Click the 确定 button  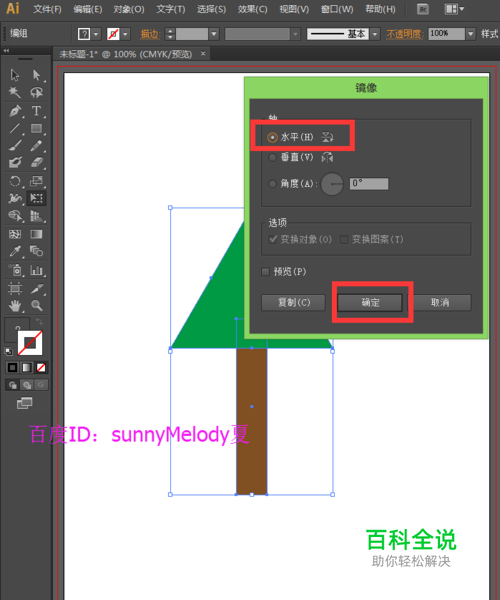tap(370, 303)
